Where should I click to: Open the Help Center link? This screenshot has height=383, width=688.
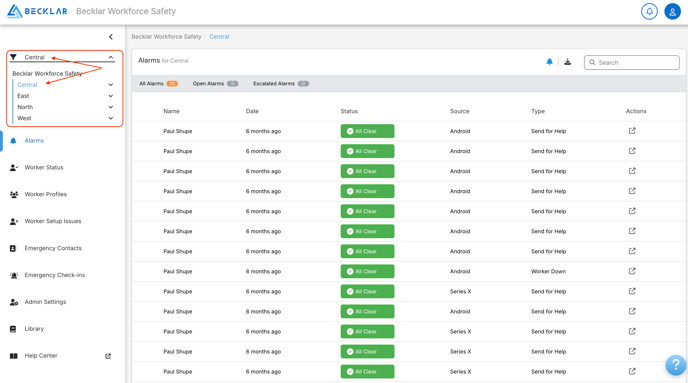click(x=41, y=356)
